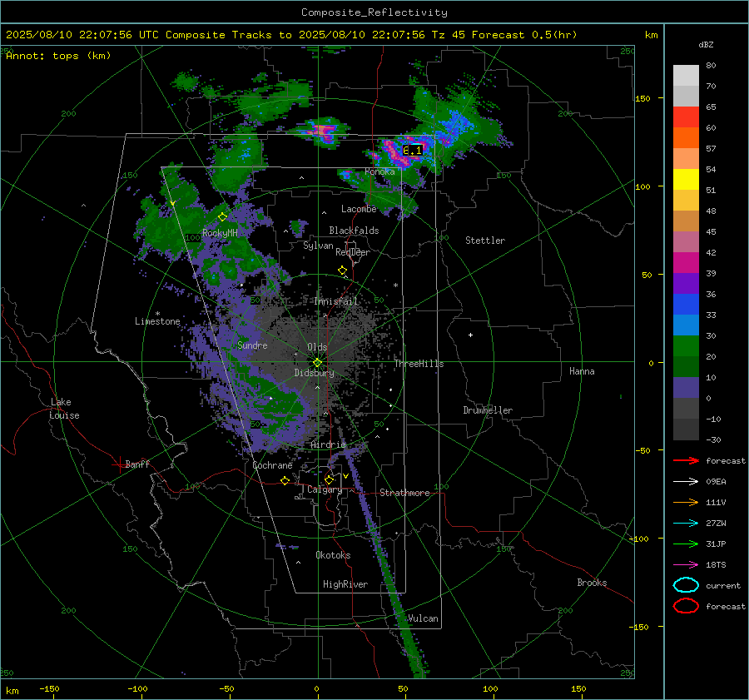749x700 pixels.
Task: Select the light blue 30-33 dBZ swatch
Action: pos(686,325)
